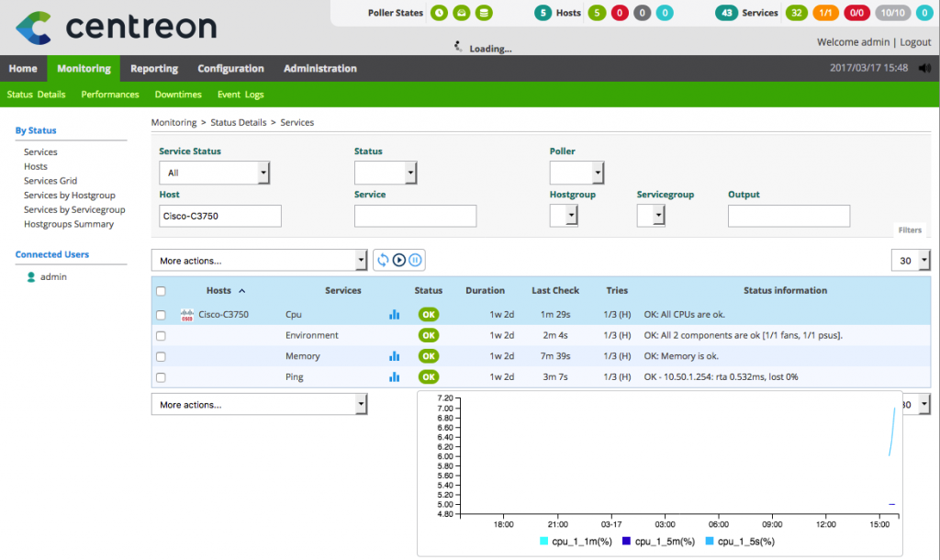Open Hosts in By Status sidebar
This screenshot has height=560, width=940.
pos(36,166)
